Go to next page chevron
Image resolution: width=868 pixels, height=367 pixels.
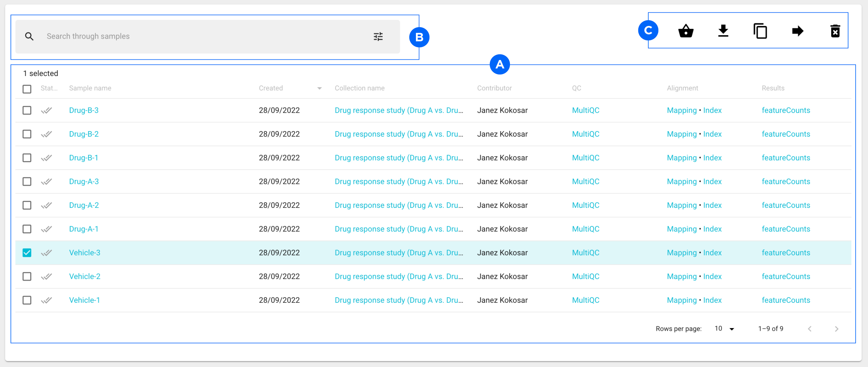tap(836, 329)
